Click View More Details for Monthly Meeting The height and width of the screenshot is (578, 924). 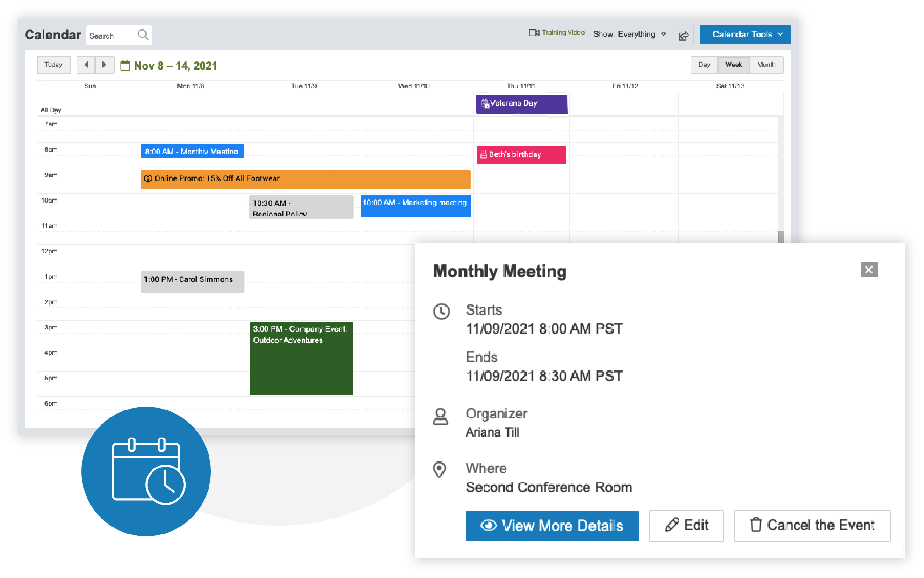coord(552,526)
